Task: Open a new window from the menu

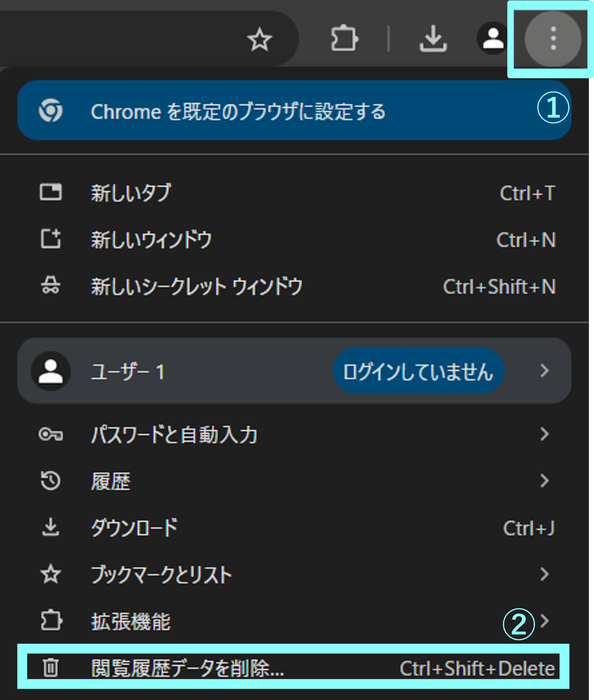Action: pos(294,239)
